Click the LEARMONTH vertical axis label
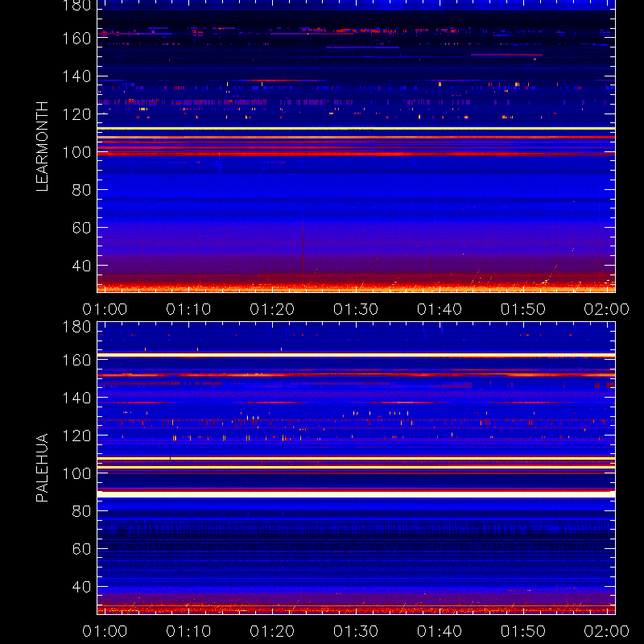The image size is (644, 644). (43, 147)
